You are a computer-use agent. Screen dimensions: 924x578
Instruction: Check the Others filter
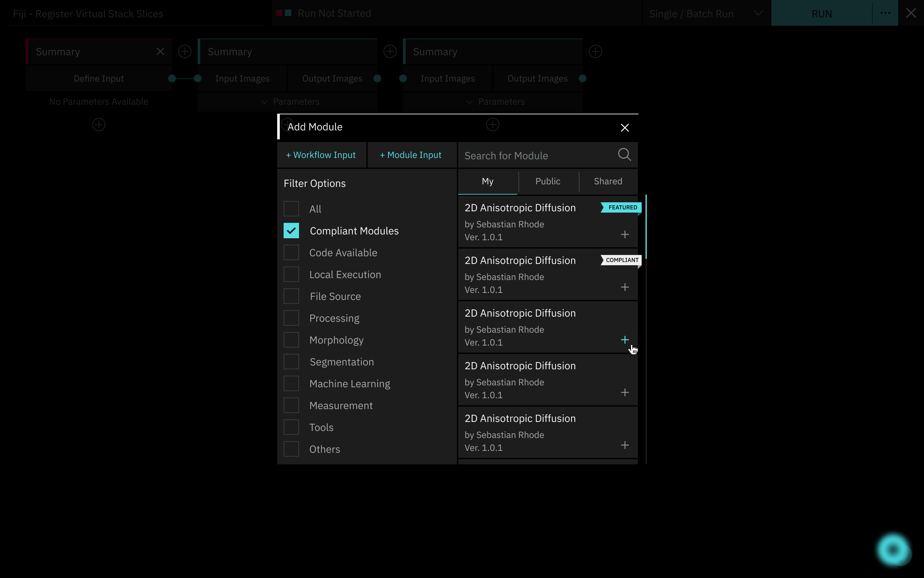tap(291, 449)
